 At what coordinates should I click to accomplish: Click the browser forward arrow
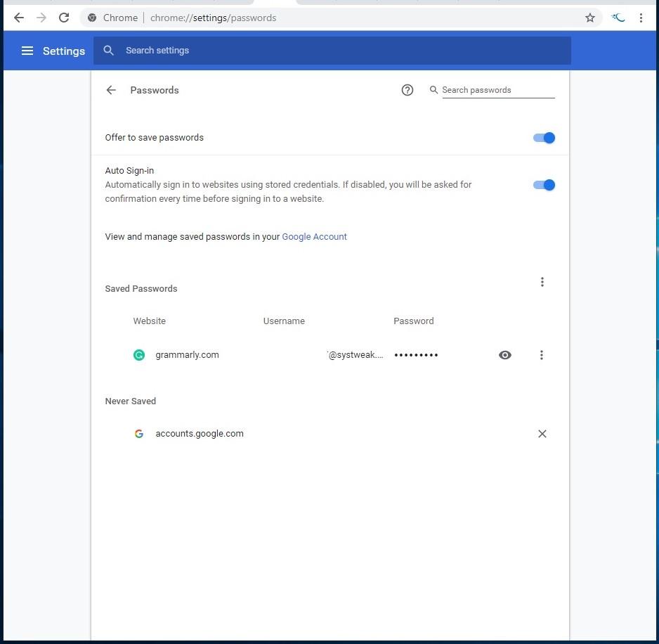pos(41,18)
